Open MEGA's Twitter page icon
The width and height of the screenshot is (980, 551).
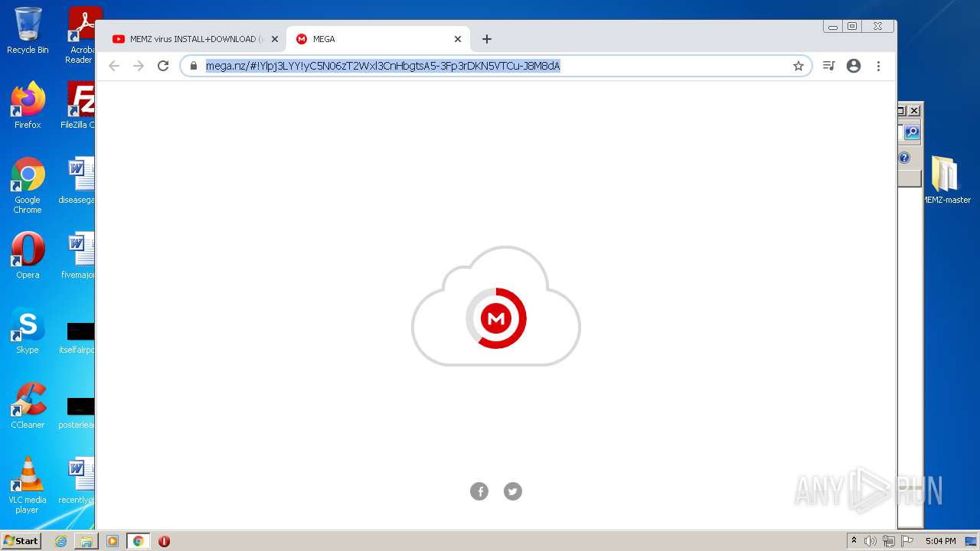click(x=513, y=491)
